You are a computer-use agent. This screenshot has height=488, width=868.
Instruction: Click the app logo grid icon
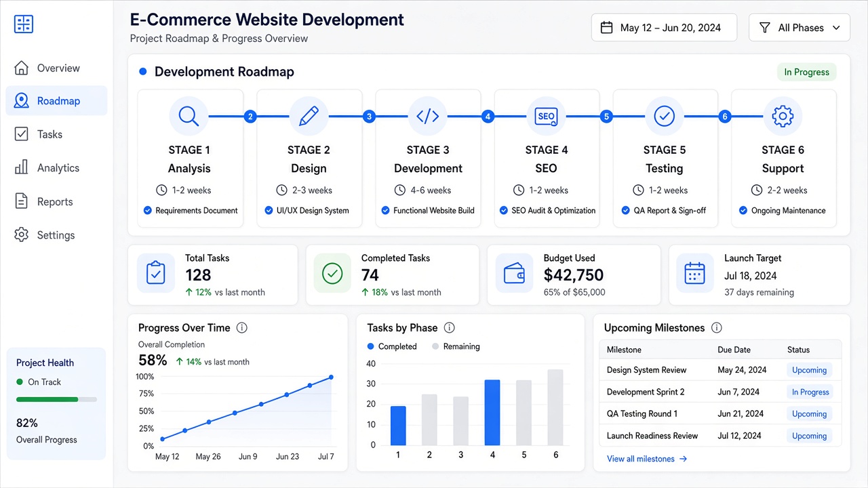click(24, 24)
